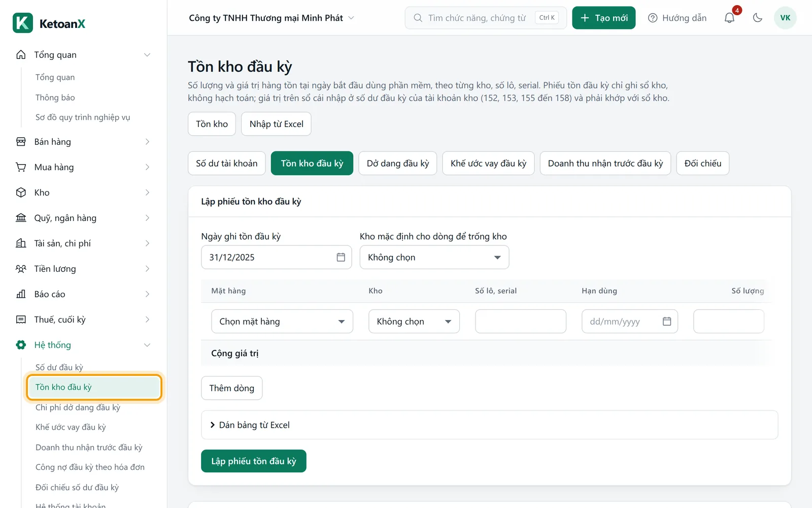Click the Báo cáo chart icon

tap(21, 294)
